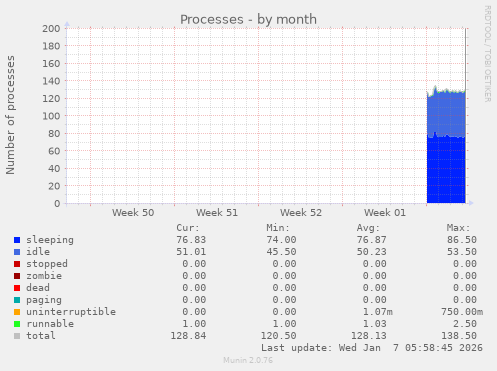This screenshot has width=497, height=371.
Task: Click the 'Max:' column header
Action: pyautogui.click(x=458, y=228)
